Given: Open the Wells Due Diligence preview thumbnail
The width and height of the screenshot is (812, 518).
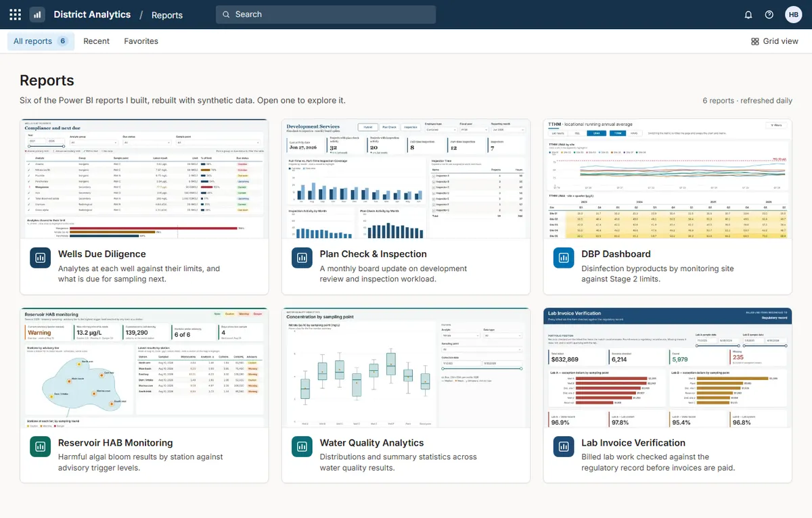Looking at the screenshot, I should pos(144,179).
